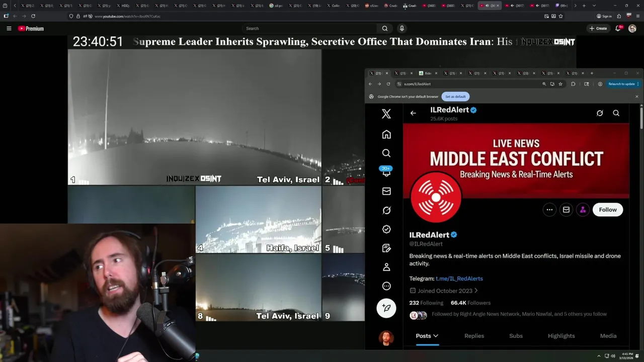The width and height of the screenshot is (644, 362).
Task: Message ILRedAlert via envelope button
Action: click(x=566, y=210)
